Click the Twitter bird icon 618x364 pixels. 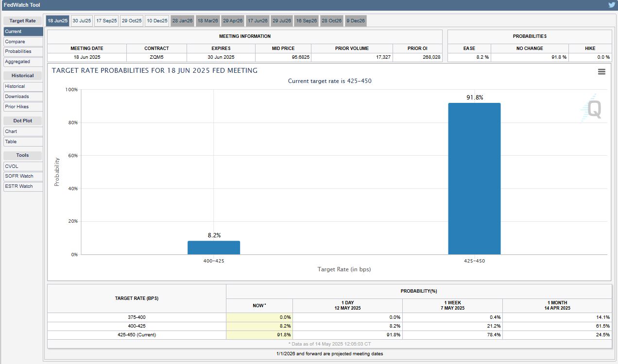(612, 5)
